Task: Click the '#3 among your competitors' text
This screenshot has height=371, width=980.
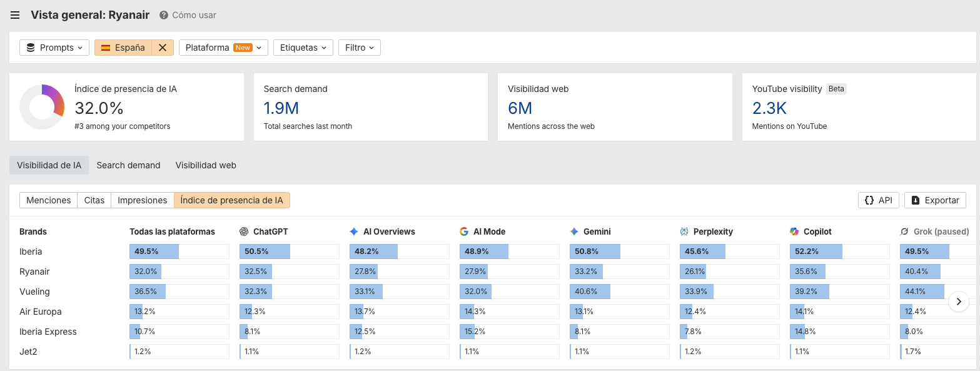Action: [x=122, y=126]
